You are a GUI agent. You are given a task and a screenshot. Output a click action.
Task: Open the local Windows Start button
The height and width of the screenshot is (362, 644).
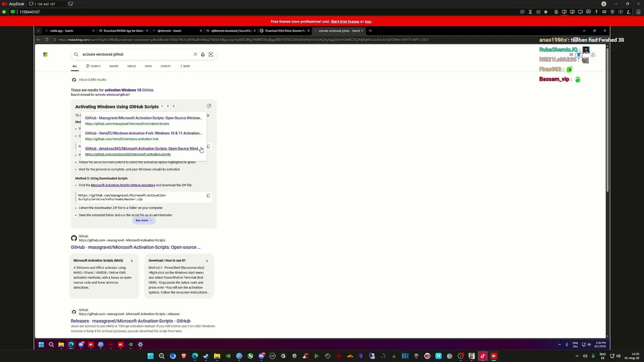(150, 356)
